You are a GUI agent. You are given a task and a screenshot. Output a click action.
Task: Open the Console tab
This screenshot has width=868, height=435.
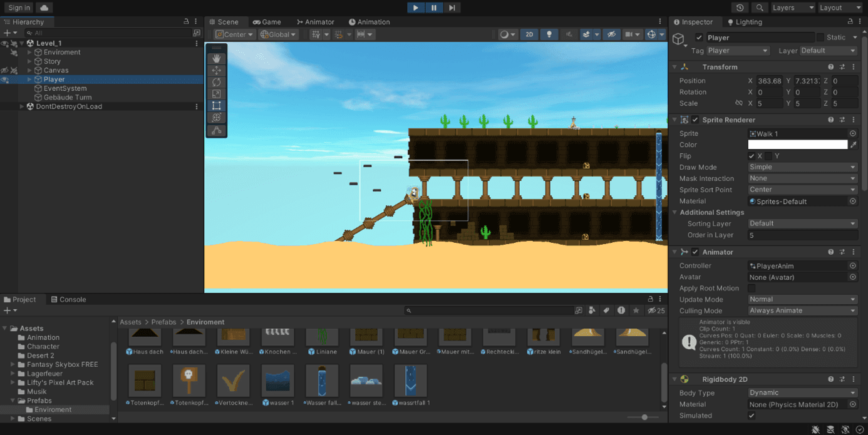[68, 299]
